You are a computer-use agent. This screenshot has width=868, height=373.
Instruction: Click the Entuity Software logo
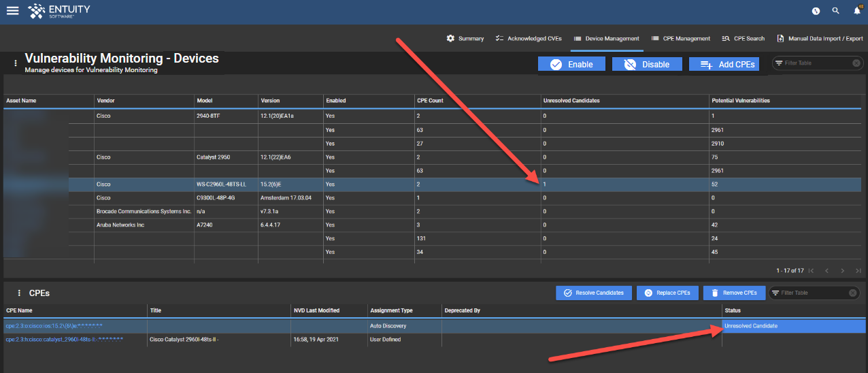(59, 10)
